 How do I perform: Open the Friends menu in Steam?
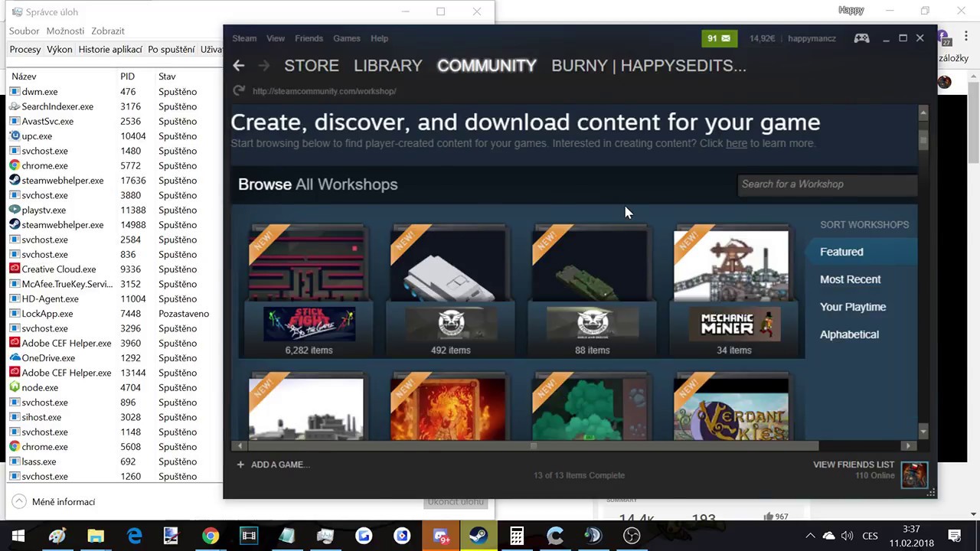[309, 38]
